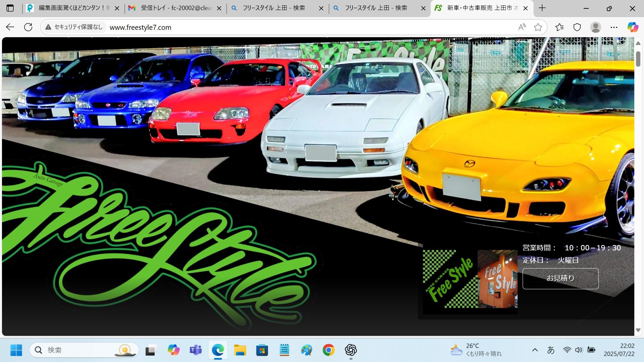This screenshot has height=362, width=644.
Task: Open File Explorer from taskbar
Action: (x=240, y=350)
